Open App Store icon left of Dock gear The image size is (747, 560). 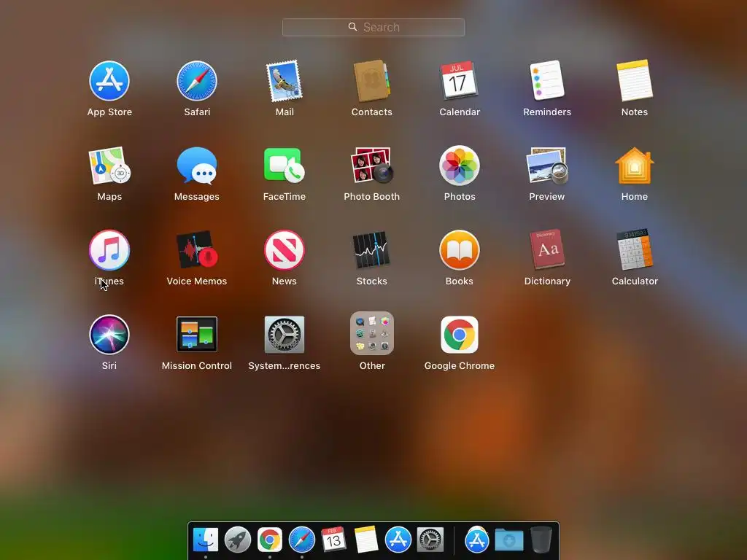[398, 540]
